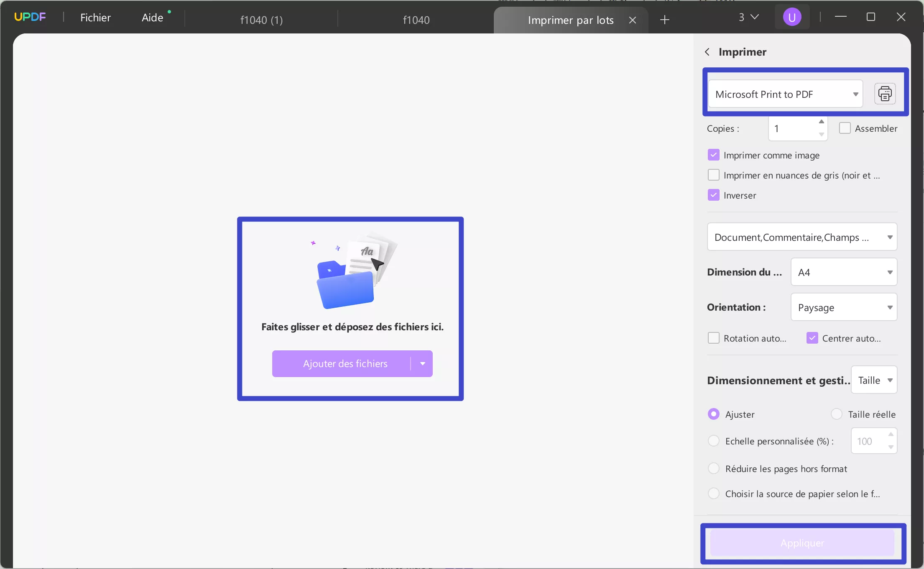Uncheck Imprimer comme image
Viewport: 924px width, 569px height.
pyautogui.click(x=713, y=154)
